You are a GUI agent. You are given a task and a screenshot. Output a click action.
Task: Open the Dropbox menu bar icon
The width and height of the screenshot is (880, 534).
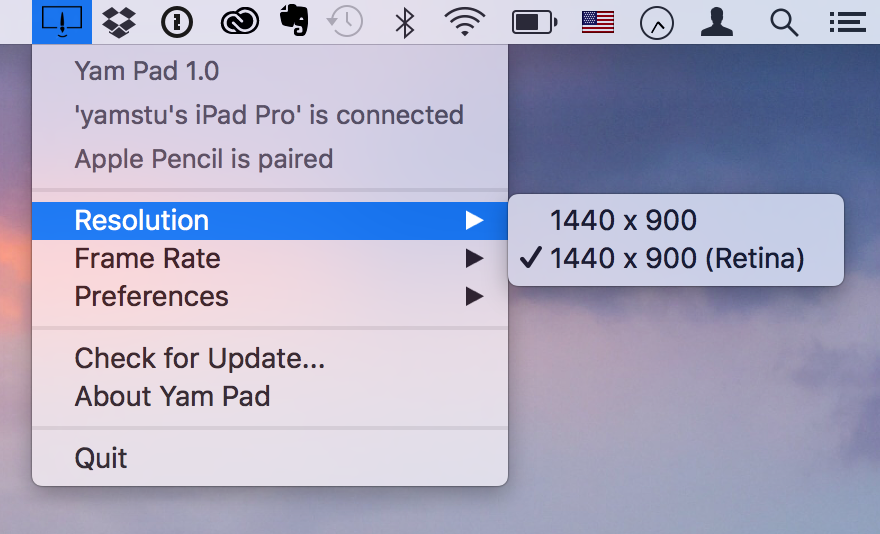119,22
